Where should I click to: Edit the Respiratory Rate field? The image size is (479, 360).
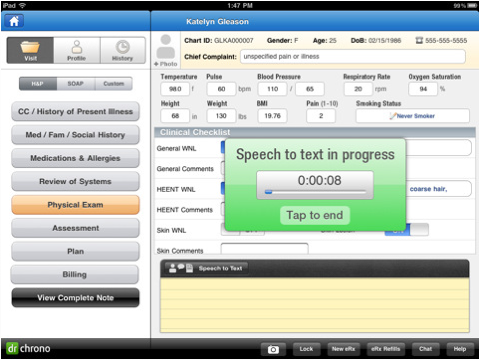click(x=358, y=89)
